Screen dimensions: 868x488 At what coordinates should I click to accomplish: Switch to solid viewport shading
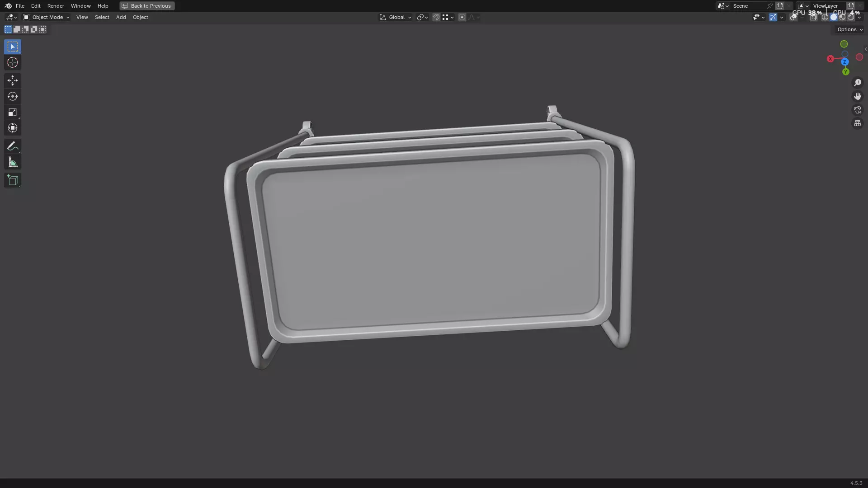(x=834, y=17)
